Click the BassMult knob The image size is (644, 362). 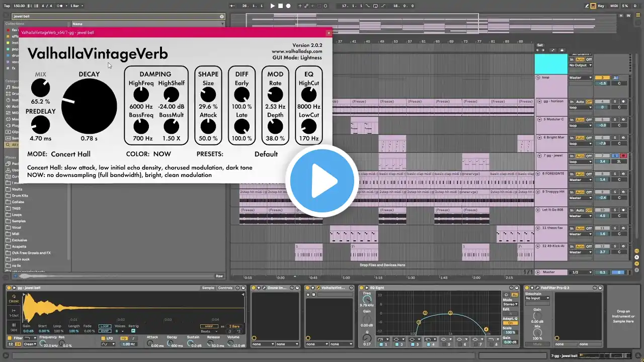coord(171,126)
